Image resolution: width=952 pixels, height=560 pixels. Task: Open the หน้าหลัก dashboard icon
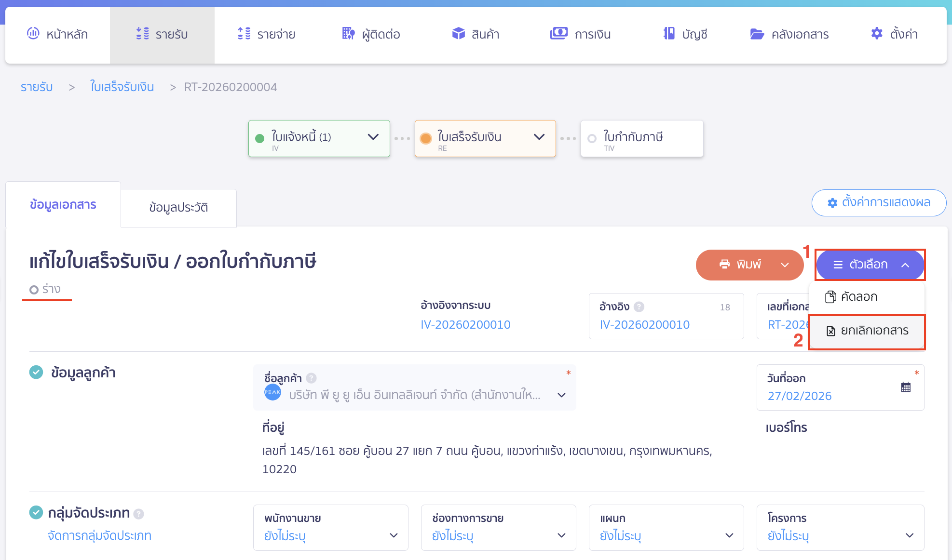click(x=33, y=33)
